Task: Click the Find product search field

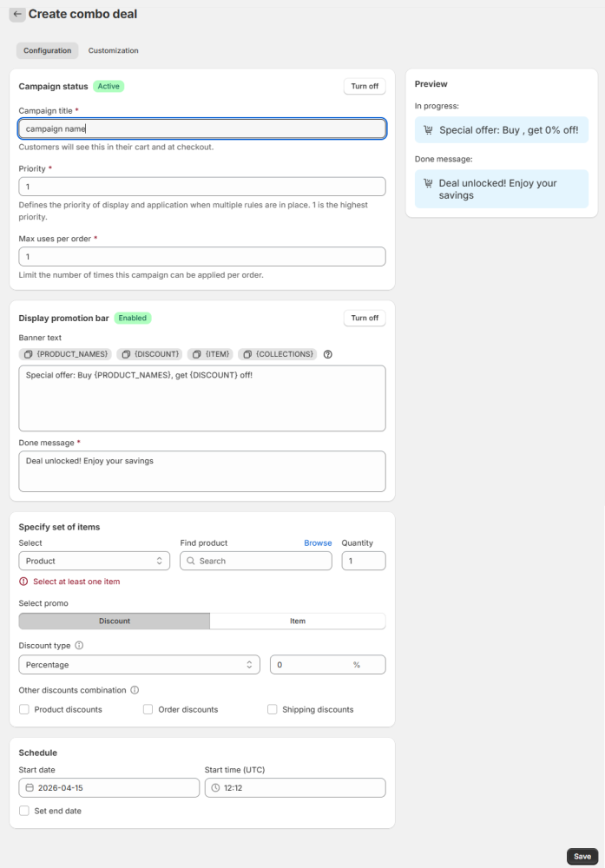Action: (256, 562)
